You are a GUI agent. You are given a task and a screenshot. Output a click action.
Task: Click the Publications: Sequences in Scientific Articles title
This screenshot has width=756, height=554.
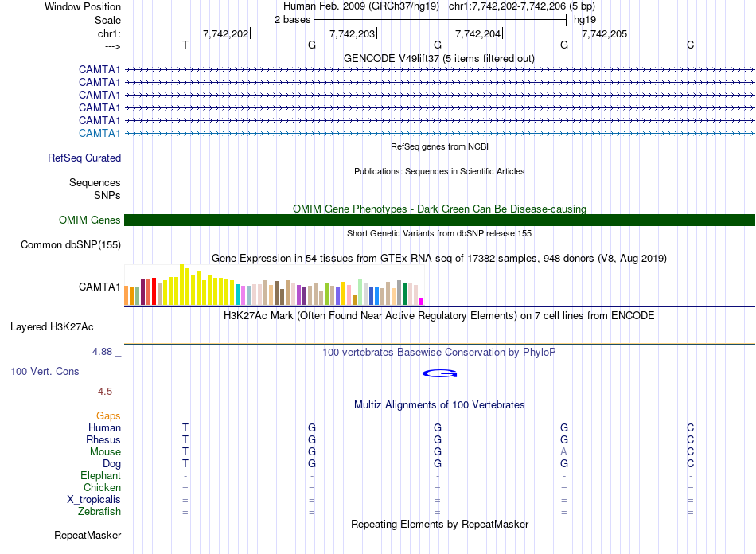coord(439,171)
